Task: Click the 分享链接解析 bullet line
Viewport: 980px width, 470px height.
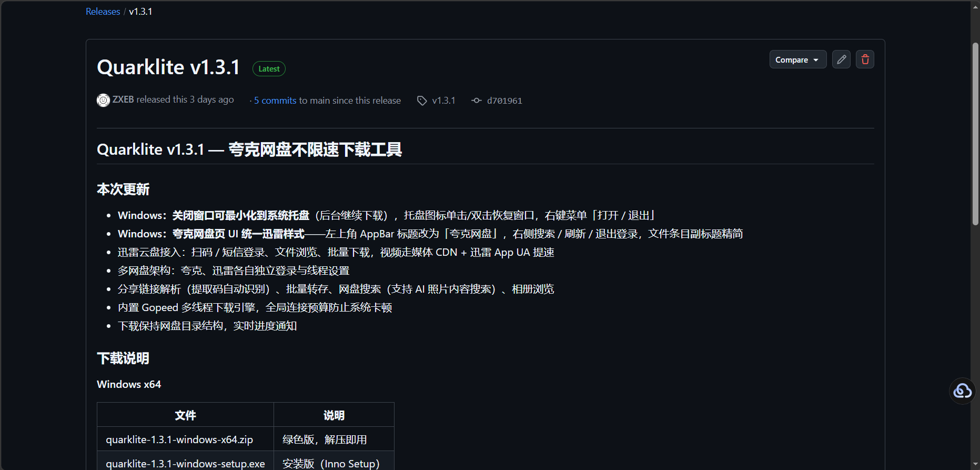Action: [x=336, y=289]
